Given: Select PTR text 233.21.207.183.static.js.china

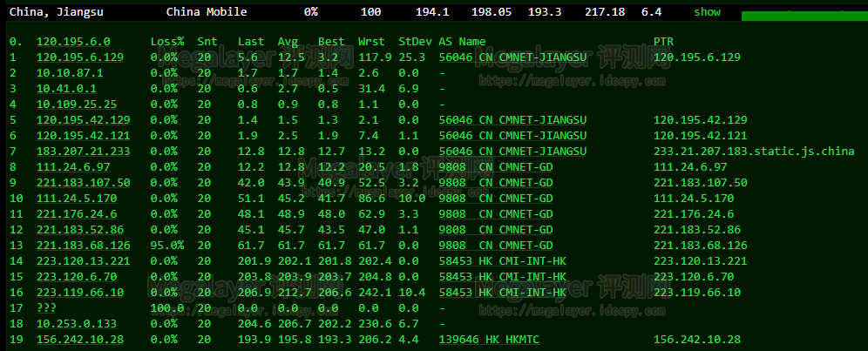Looking at the screenshot, I should 754,152.
